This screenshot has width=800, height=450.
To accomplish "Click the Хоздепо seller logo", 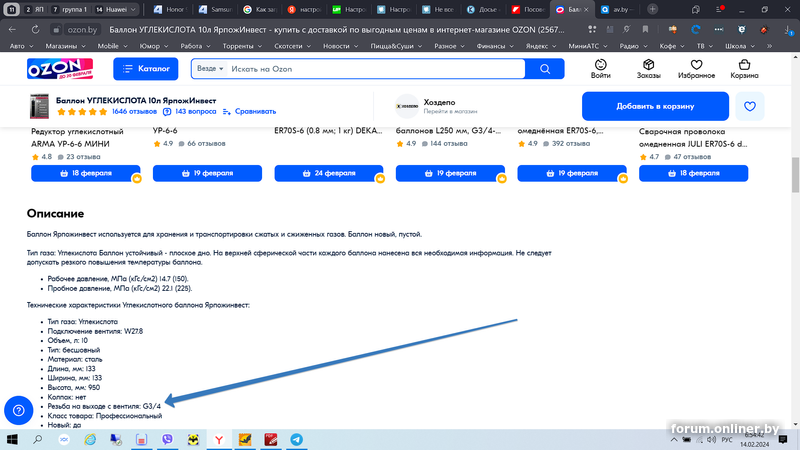I will [407, 106].
